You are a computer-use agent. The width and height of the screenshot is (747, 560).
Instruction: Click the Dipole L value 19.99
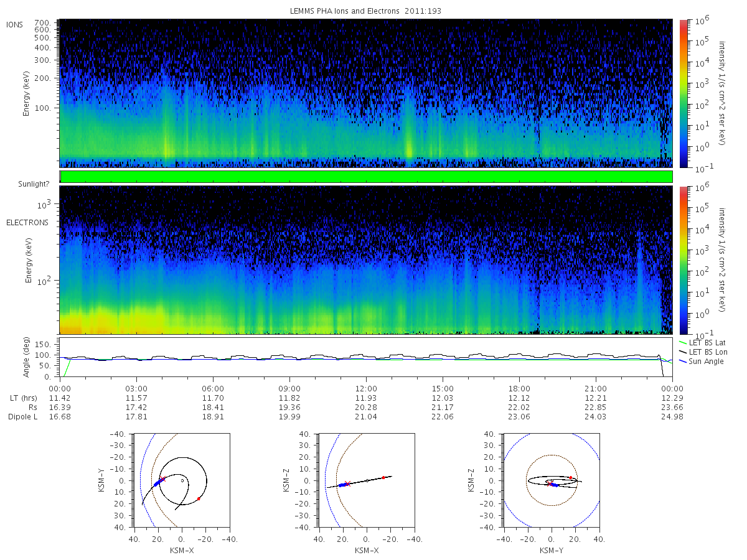click(x=289, y=416)
